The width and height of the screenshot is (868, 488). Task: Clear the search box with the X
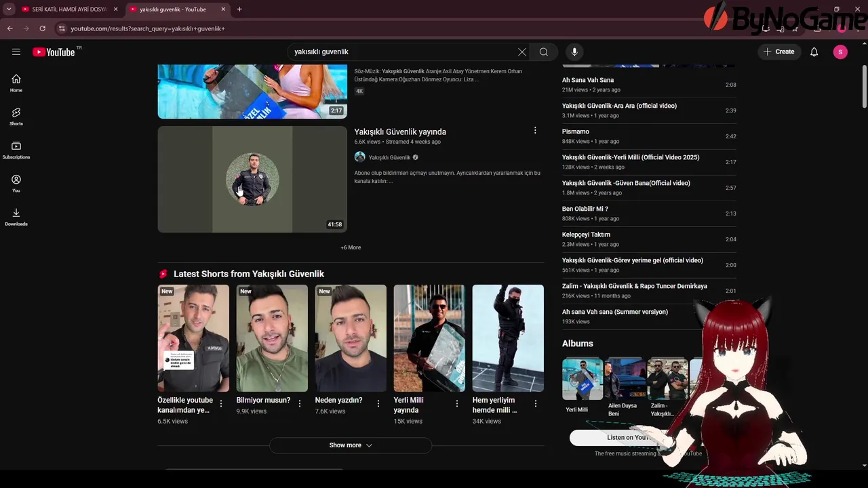(x=522, y=52)
